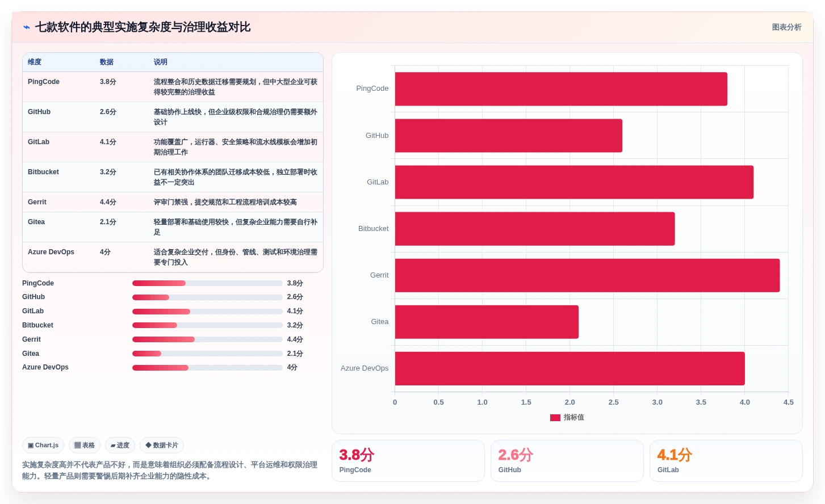The image size is (825, 504).
Task: Click the Azure DevOps label on the chart axis
Action: coord(365,368)
